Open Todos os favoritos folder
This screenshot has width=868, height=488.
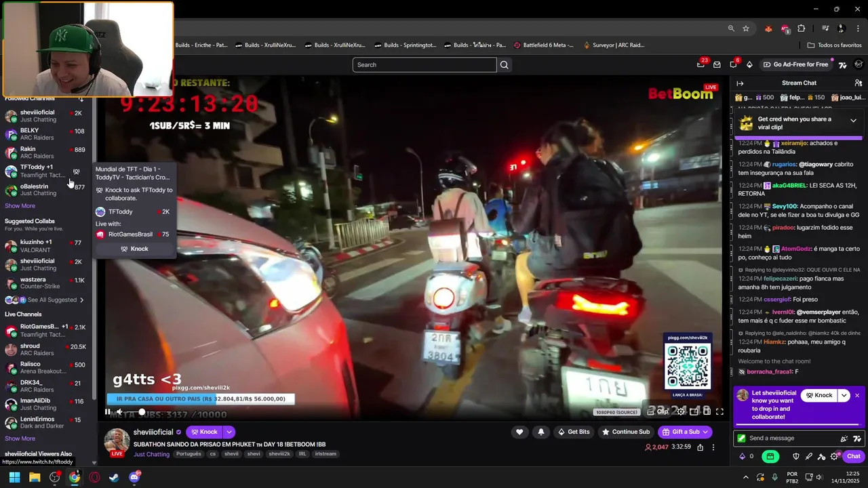point(834,45)
